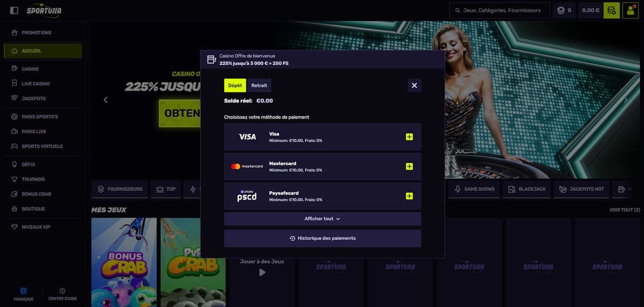Close the payment dialog
Image resolution: width=644 pixels, height=307 pixels.
coord(414,85)
